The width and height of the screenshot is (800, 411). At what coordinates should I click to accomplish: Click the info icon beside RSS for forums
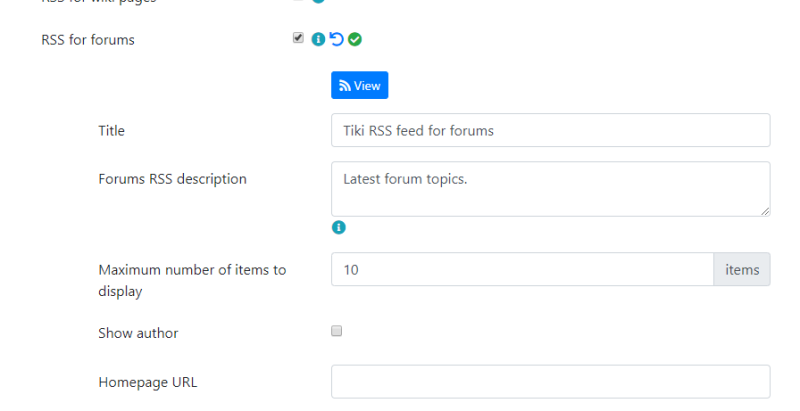click(318, 39)
